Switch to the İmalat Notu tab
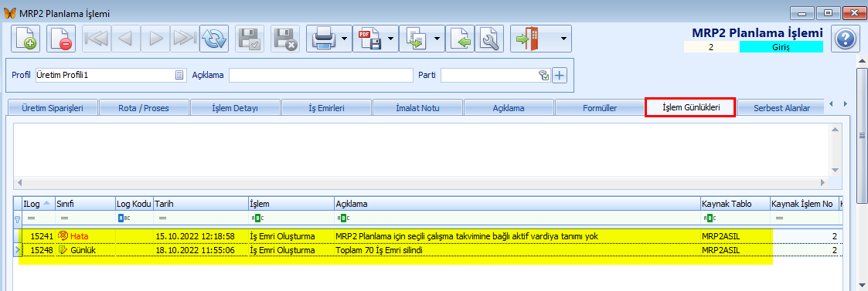 (418, 108)
